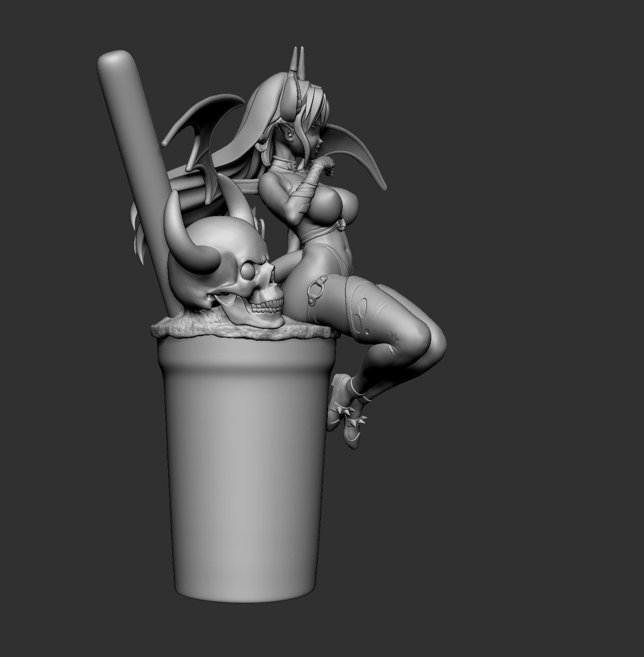This screenshot has width=644, height=657.
Task: Select the foam layer atop the cup
Action: (x=246, y=331)
